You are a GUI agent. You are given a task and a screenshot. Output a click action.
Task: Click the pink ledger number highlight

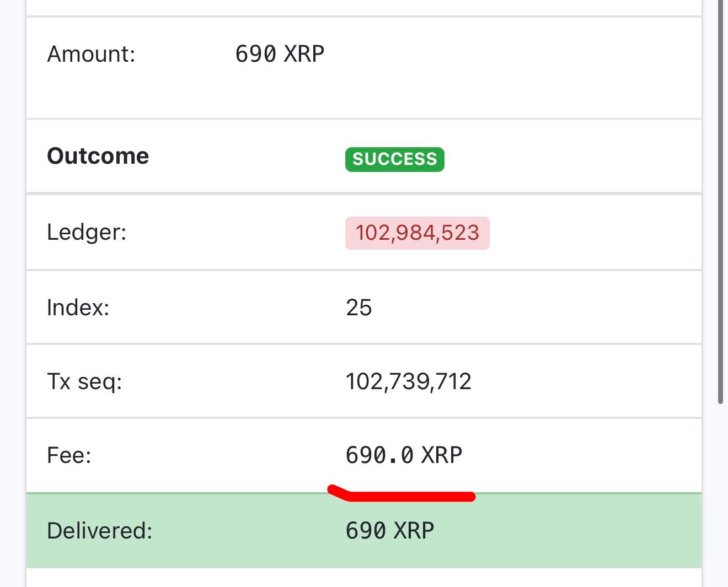416,232
